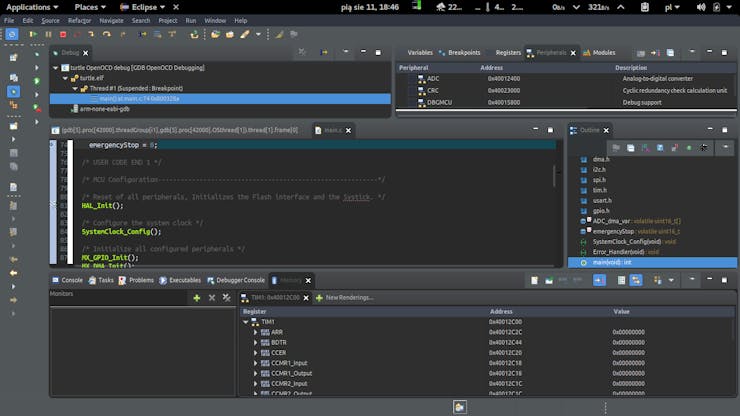
Task: Click the remove memory monitor X icon
Action: (212, 297)
